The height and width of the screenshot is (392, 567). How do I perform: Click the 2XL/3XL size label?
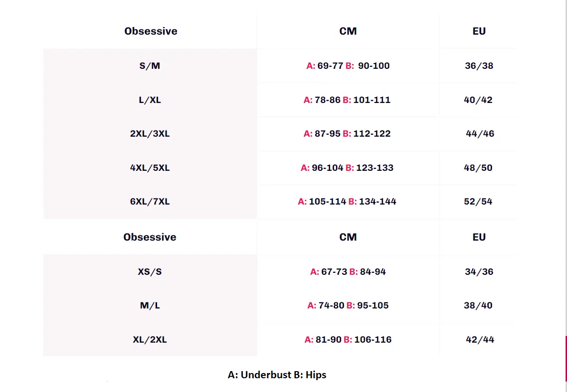click(x=150, y=134)
